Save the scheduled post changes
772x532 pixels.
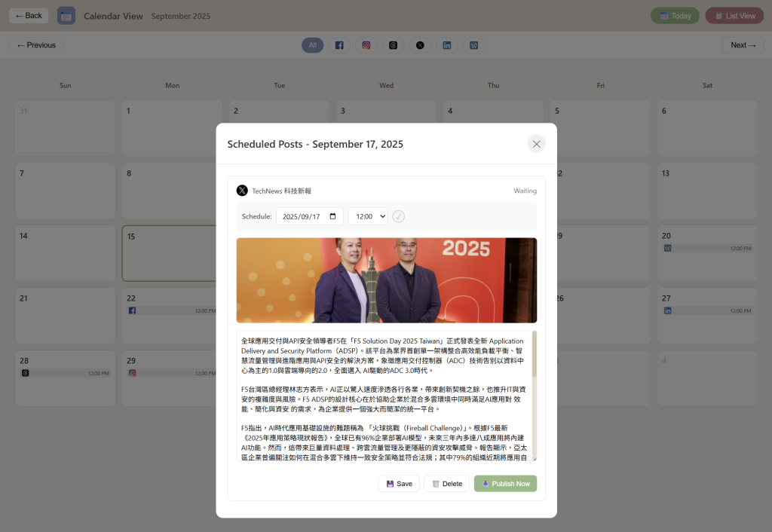click(x=399, y=484)
